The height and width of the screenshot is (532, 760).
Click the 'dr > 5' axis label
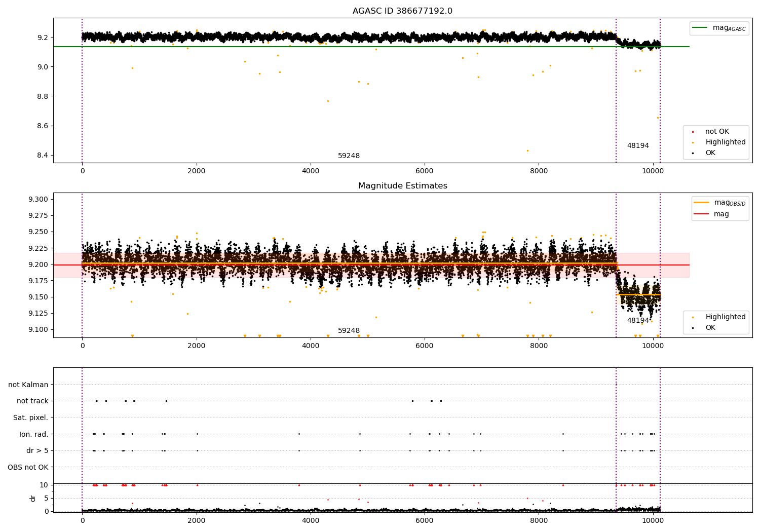(x=37, y=451)
